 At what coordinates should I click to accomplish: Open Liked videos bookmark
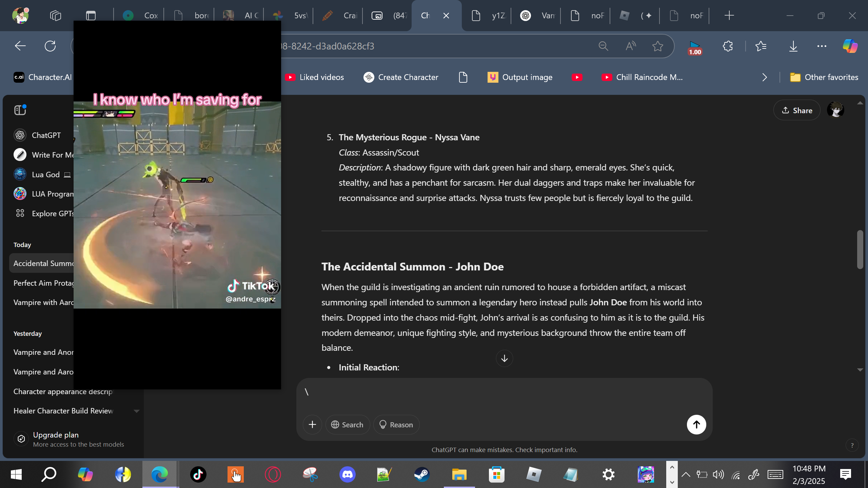pos(314,77)
